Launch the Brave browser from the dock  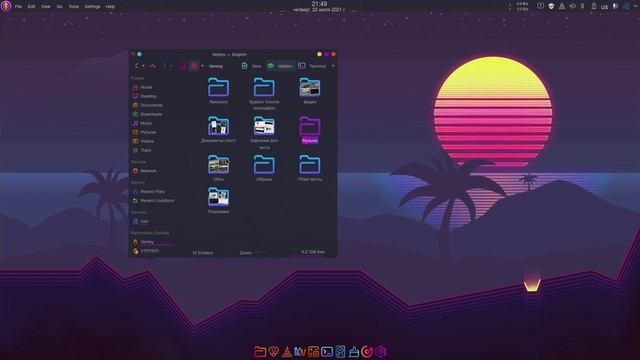coord(273,351)
